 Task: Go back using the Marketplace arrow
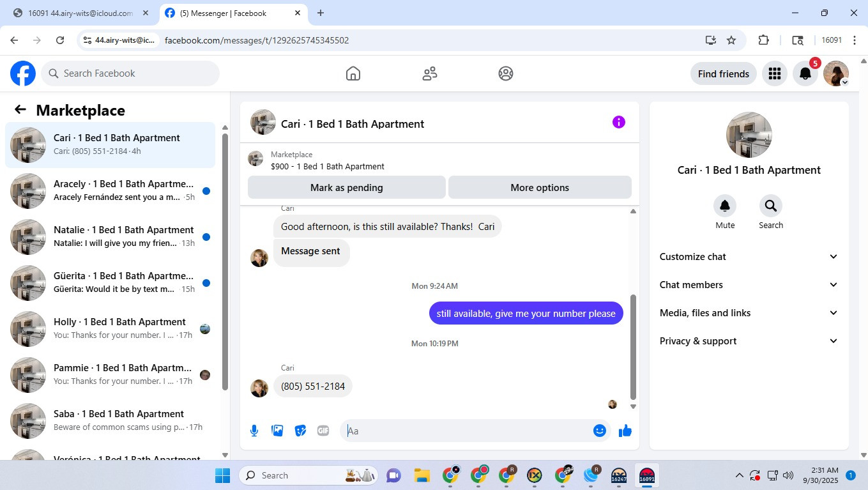tap(20, 110)
